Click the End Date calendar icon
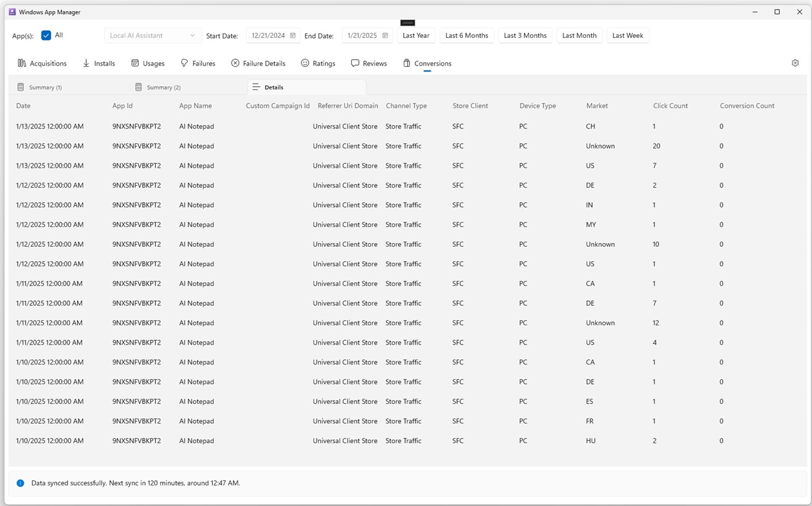Image resolution: width=812 pixels, height=506 pixels. 385,35
